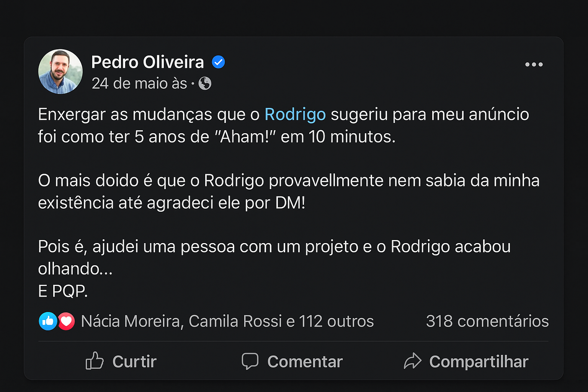588x392 pixels.
Task: View the 318 comentários list
Action: pos(487,321)
